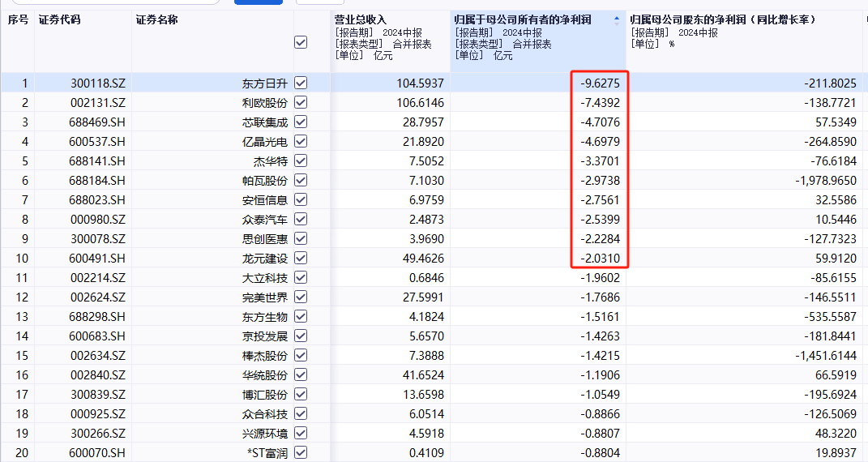868x462 pixels.
Task: Click the blue button at top
Action: coord(259,2)
